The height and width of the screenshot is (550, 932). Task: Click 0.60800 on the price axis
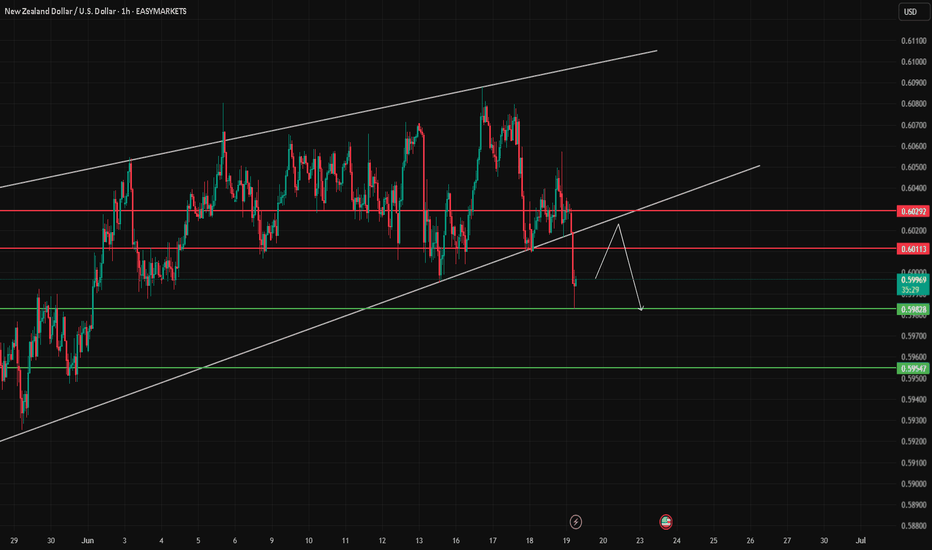coord(914,104)
